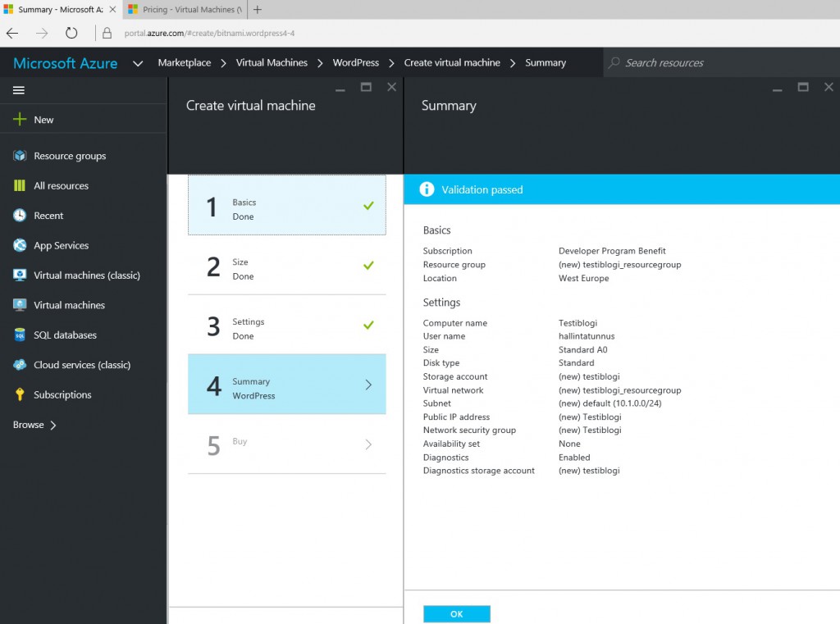Viewport: 840px width, 624px height.
Task: Click 'Disk type' label
Action: click(x=441, y=363)
